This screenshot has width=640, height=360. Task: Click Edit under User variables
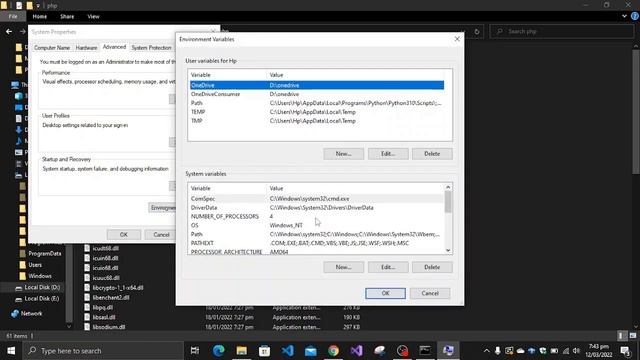[x=388, y=154]
